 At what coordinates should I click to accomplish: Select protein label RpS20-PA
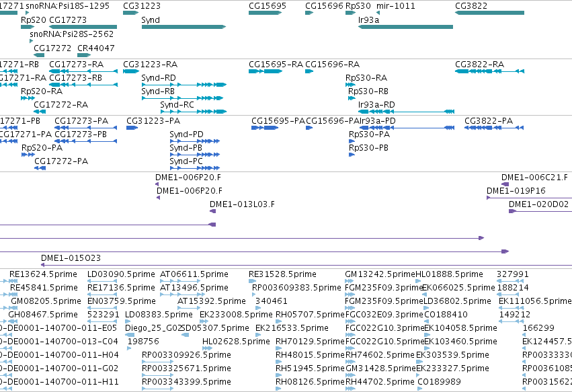point(42,148)
